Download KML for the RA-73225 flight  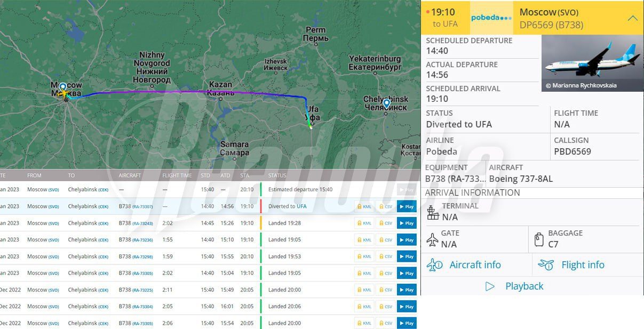pyautogui.click(x=364, y=290)
